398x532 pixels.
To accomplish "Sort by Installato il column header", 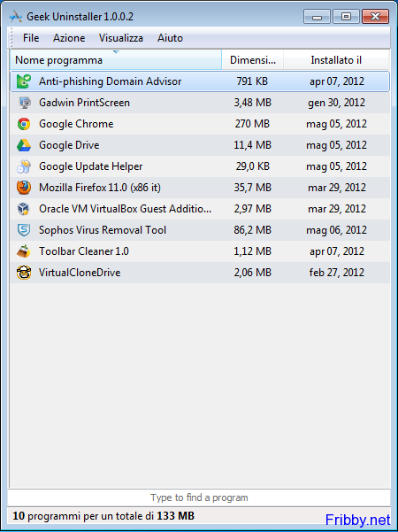I will coord(336,60).
